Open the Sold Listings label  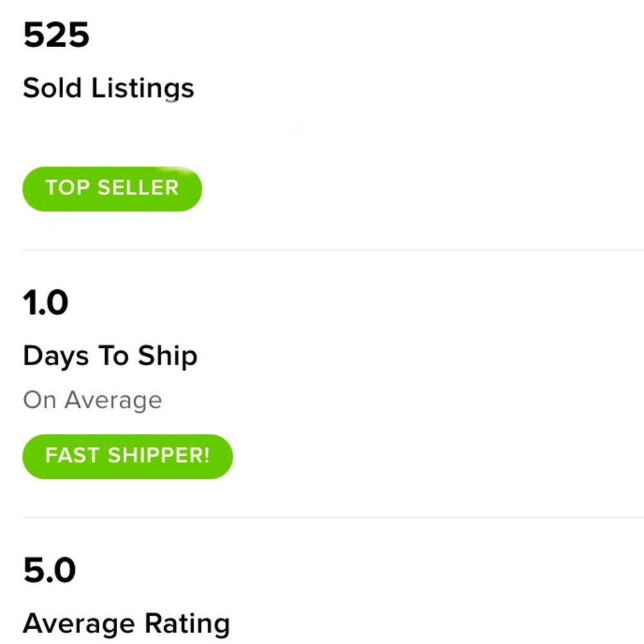pyautogui.click(x=108, y=88)
